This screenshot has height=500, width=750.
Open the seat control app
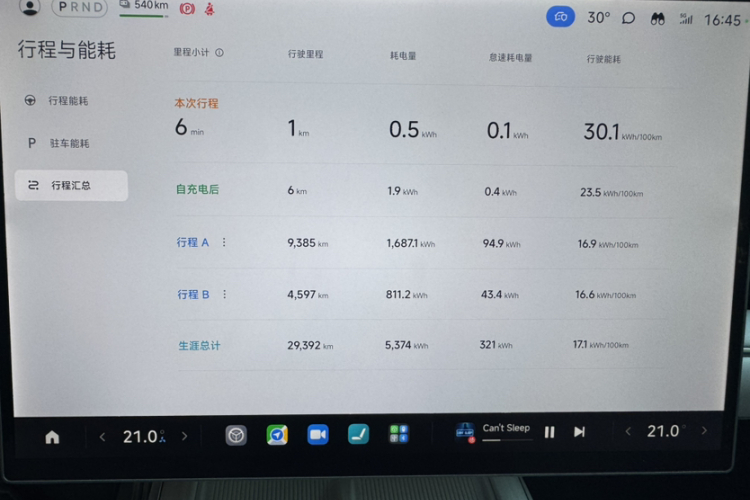pyautogui.click(x=358, y=434)
